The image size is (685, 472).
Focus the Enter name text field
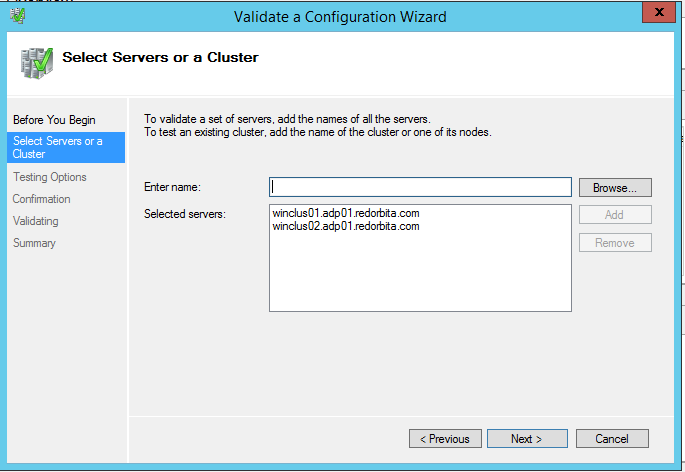[x=420, y=187]
